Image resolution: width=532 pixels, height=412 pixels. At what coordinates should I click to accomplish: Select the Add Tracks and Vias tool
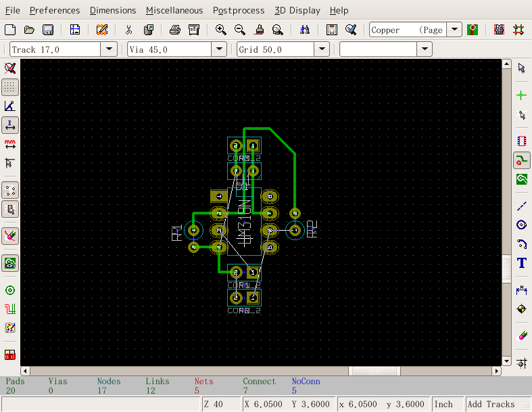pos(521,160)
